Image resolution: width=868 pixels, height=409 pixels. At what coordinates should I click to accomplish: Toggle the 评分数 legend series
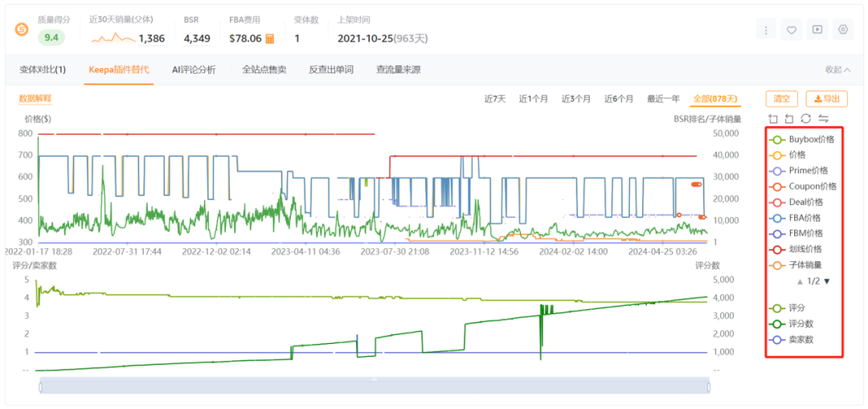pyautogui.click(x=792, y=324)
